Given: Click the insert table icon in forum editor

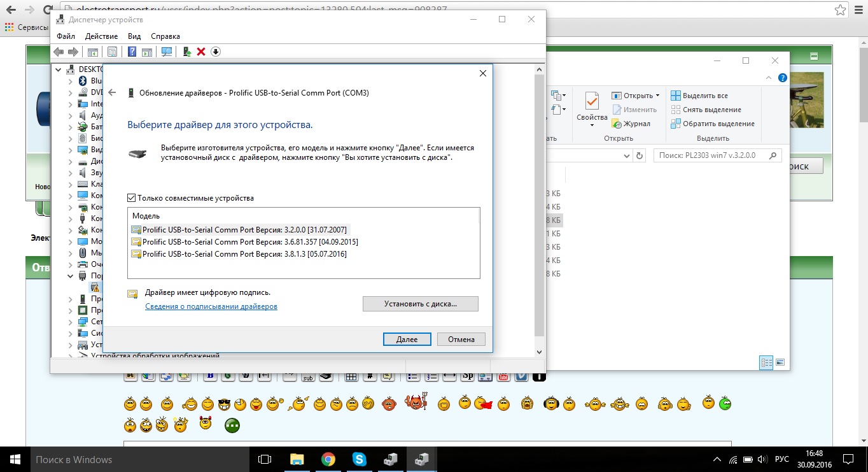Looking at the screenshot, I should click(351, 376).
